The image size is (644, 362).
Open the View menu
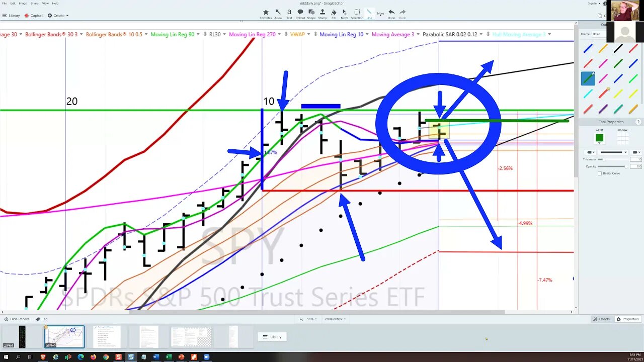tap(45, 3)
